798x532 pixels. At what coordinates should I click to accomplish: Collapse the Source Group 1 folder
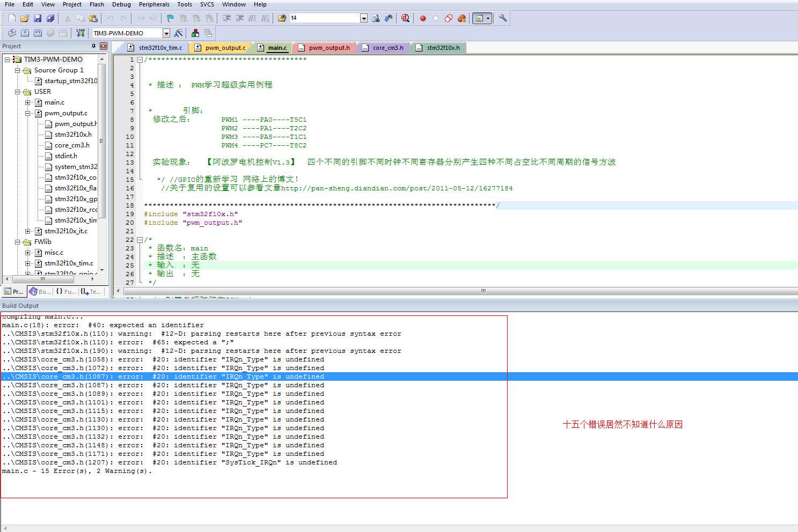(x=18, y=70)
